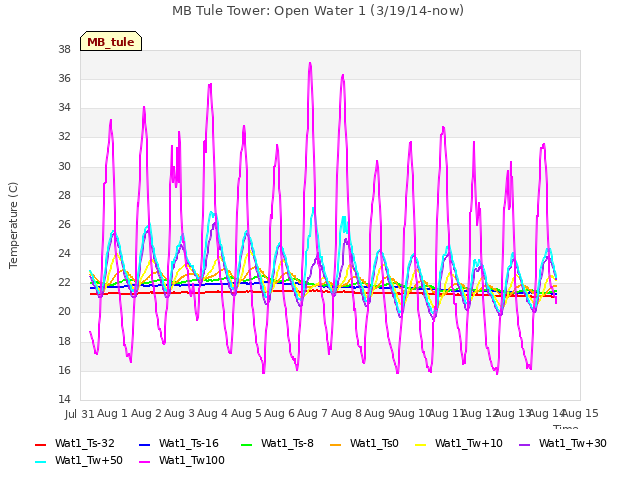Screen dimensions: 640x480
Task: Click the red Wat1_Ts-32 legend swatch
Action: point(40,445)
